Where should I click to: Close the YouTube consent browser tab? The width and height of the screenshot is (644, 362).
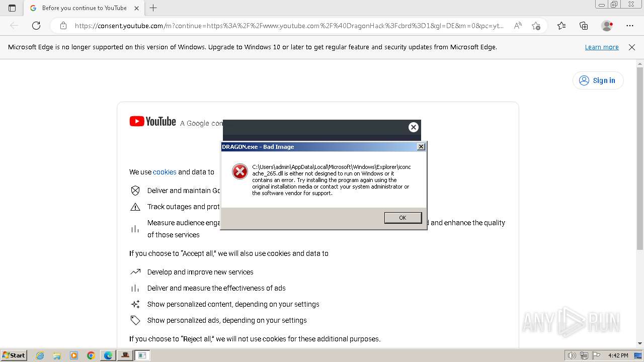pyautogui.click(x=137, y=8)
